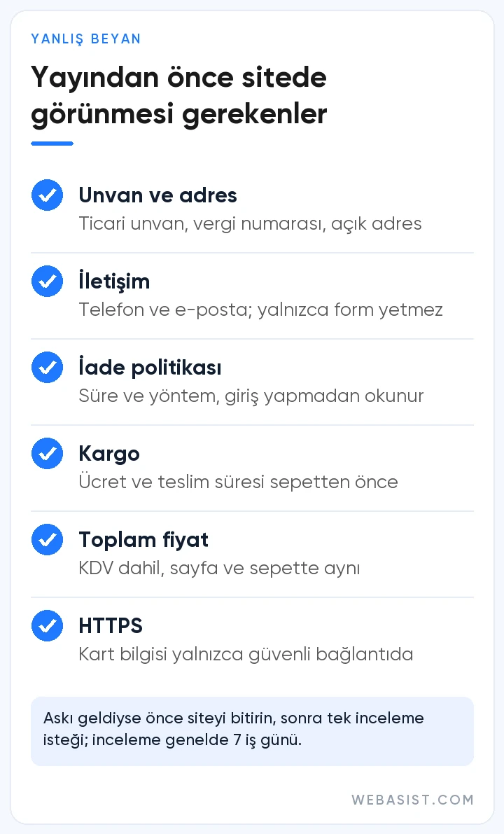Select the Kargo item title

(x=109, y=454)
